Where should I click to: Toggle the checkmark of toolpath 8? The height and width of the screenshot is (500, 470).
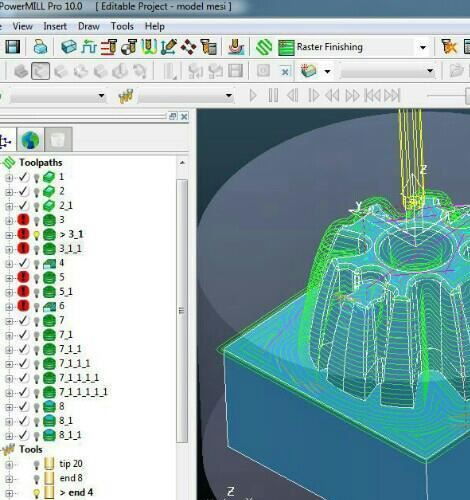(23, 406)
